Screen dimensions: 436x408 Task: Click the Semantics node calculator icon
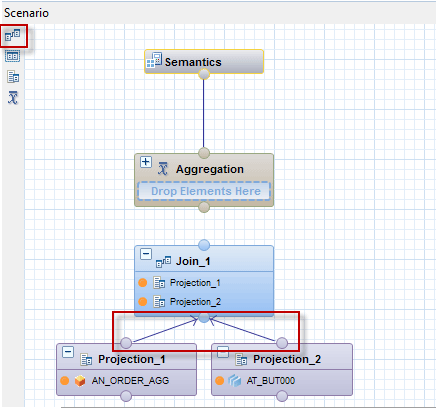[154, 60]
